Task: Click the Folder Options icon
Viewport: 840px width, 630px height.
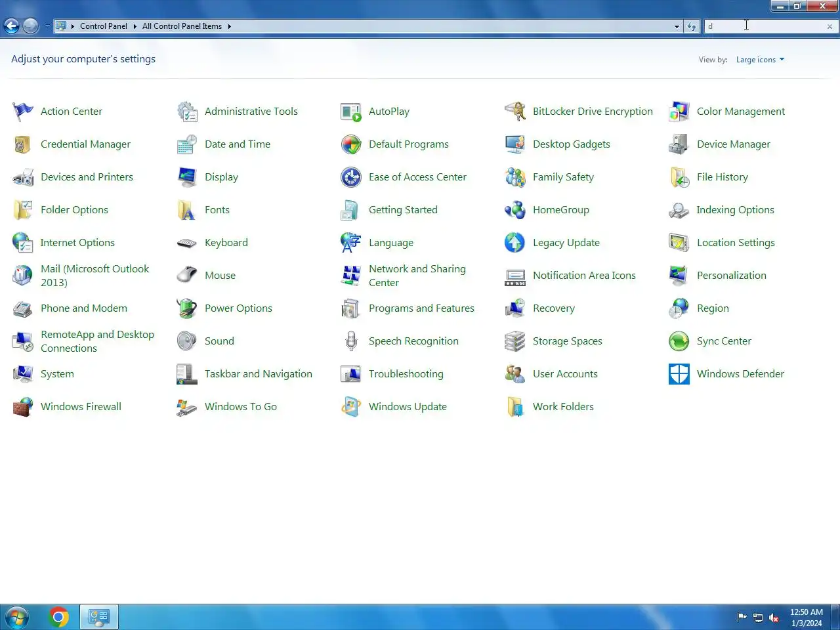Action: [23, 210]
